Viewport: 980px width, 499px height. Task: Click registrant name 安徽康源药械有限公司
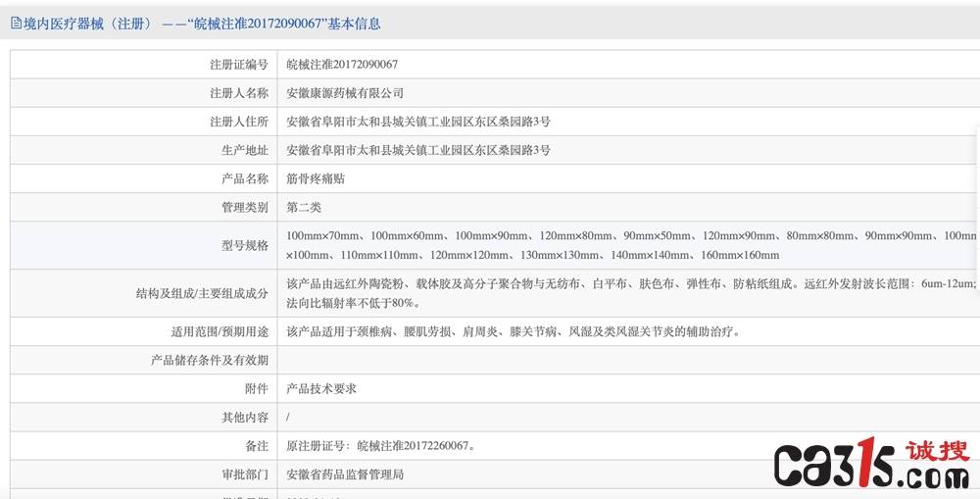[x=344, y=93]
